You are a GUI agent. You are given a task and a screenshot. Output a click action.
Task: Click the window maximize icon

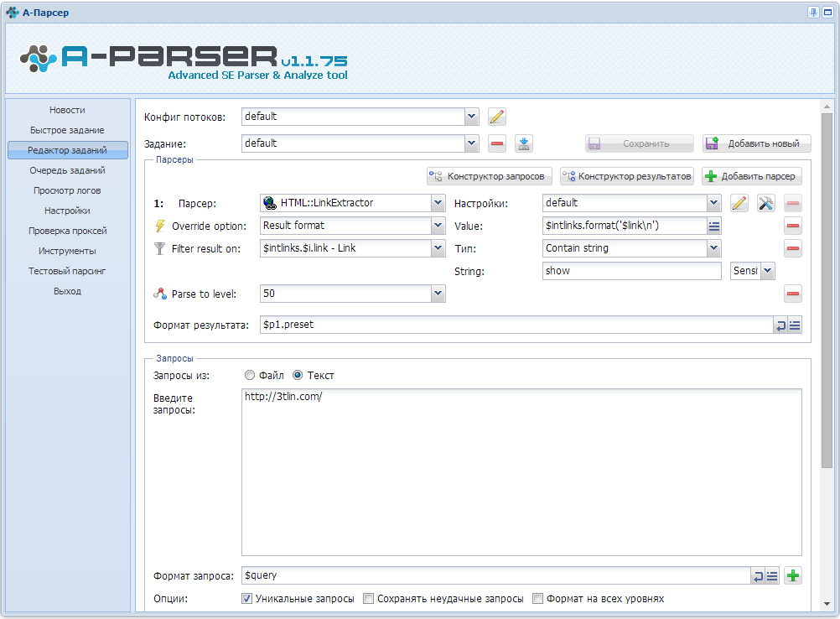tap(827, 13)
